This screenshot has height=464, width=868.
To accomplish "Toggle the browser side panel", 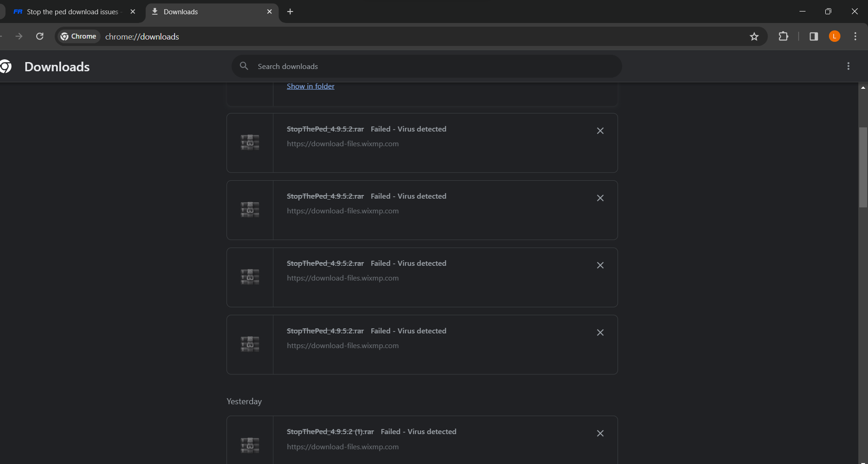I will [814, 36].
